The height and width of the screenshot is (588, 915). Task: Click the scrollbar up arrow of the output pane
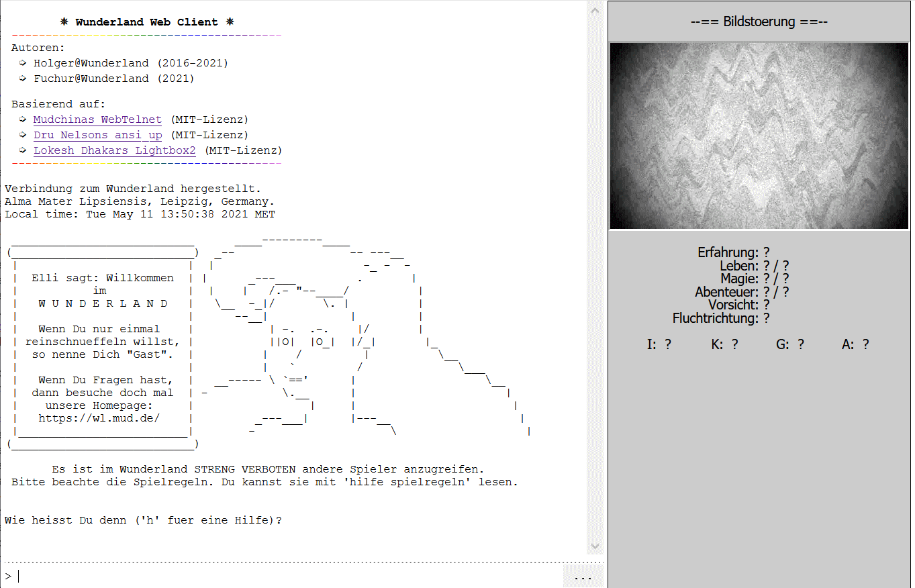click(x=595, y=9)
